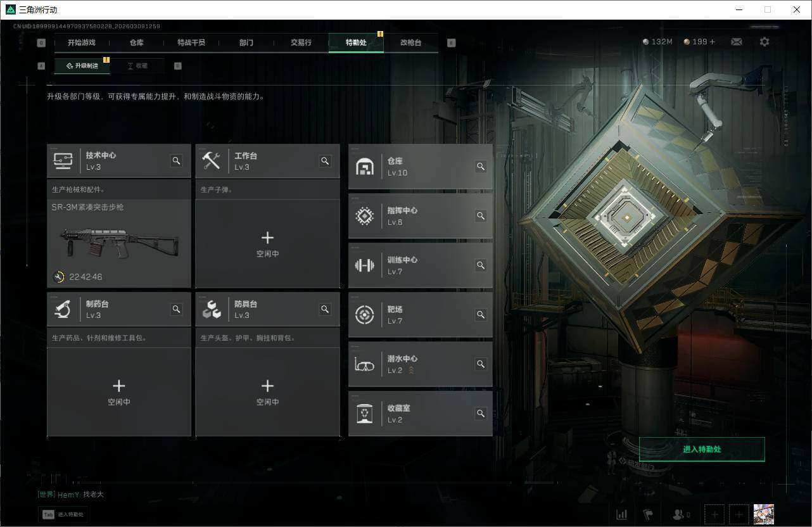Open the mail envelope icon

736,42
